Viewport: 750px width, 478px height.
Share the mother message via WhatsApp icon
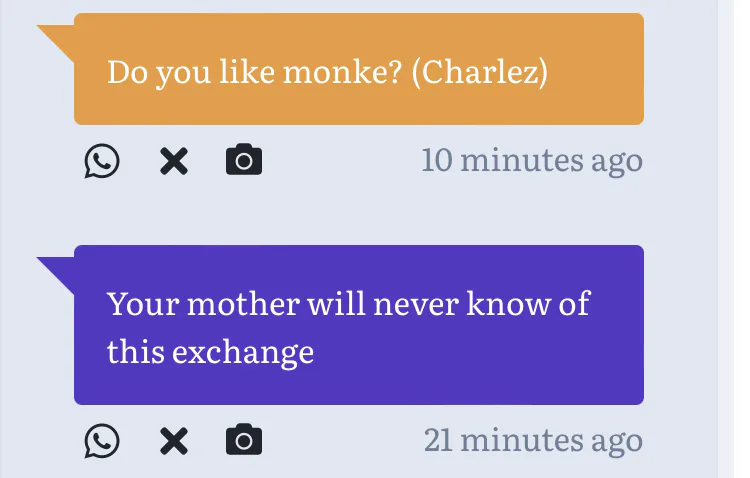pyautogui.click(x=102, y=440)
